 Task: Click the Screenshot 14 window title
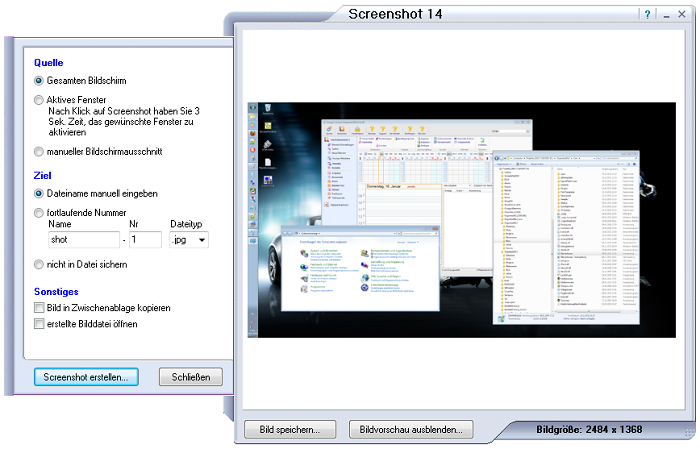396,14
